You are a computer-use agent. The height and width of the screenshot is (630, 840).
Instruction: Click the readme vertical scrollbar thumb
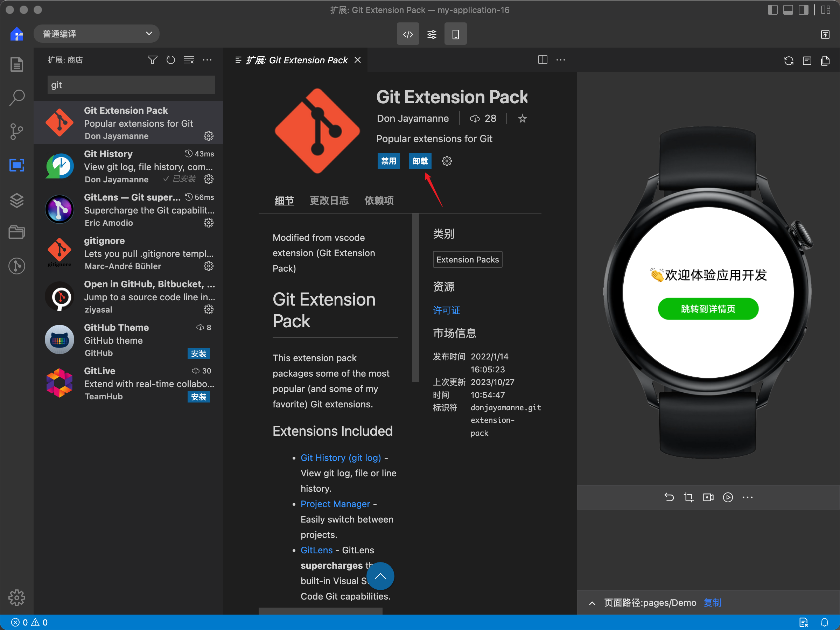point(415,297)
